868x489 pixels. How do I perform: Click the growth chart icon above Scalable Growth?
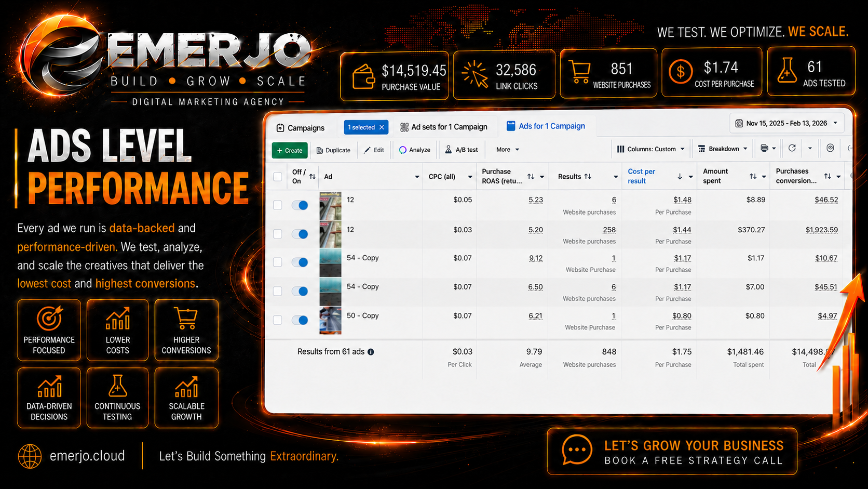pyautogui.click(x=186, y=386)
